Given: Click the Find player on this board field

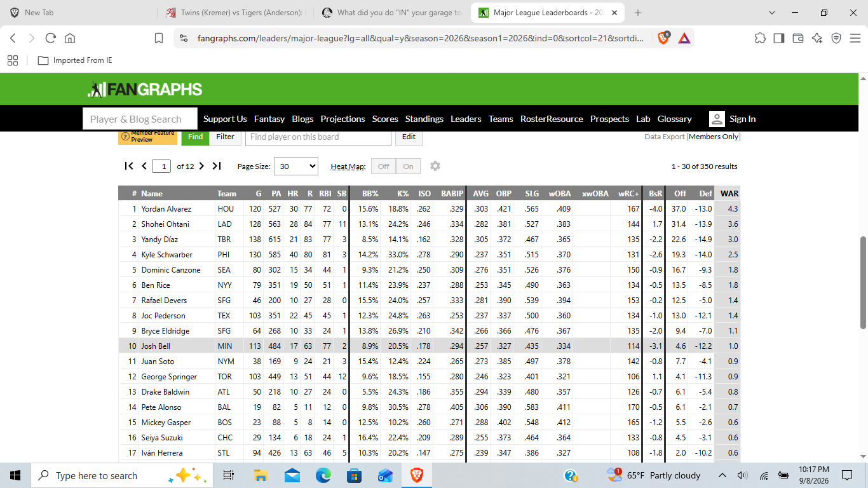Looking at the screenshot, I should [x=318, y=137].
